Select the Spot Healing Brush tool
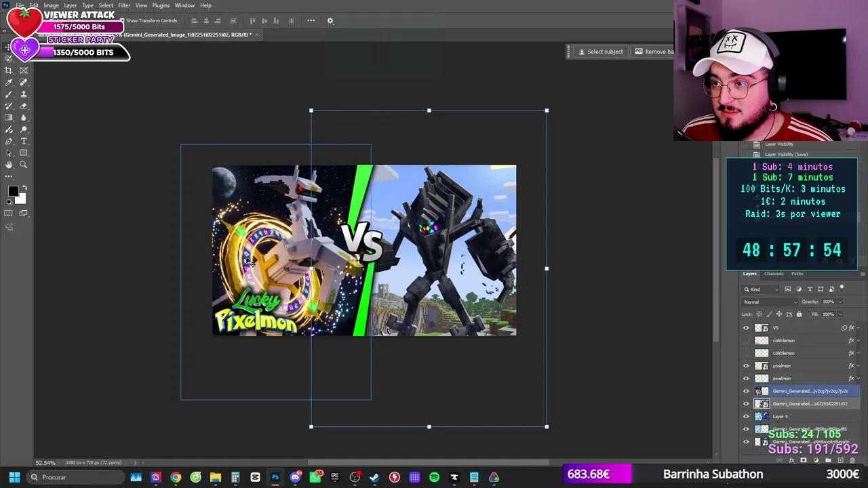 pyautogui.click(x=24, y=82)
